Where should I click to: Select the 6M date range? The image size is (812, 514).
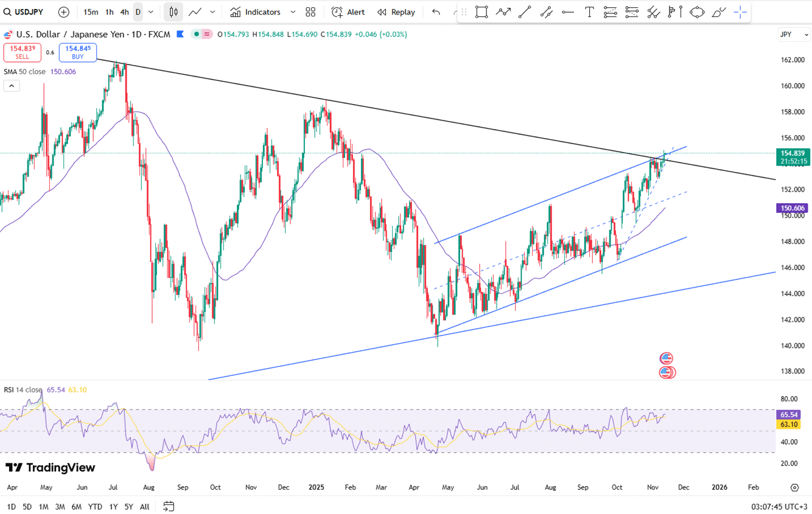click(x=77, y=507)
